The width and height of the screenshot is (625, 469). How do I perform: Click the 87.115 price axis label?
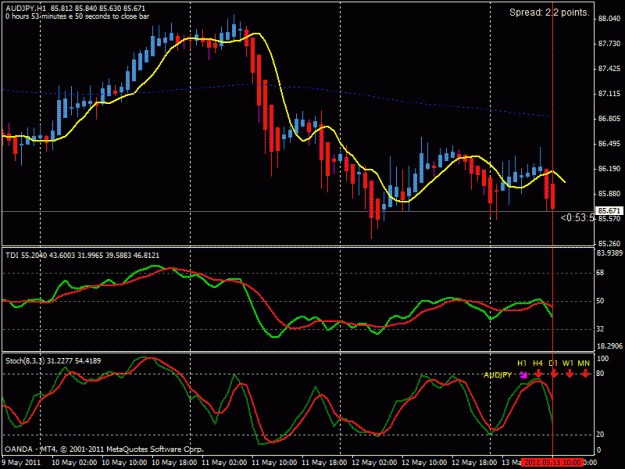click(x=609, y=94)
